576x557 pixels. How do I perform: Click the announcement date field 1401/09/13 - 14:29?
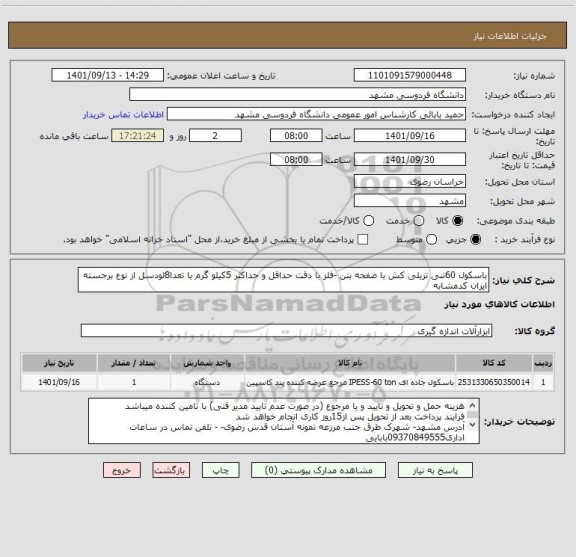tap(108, 75)
